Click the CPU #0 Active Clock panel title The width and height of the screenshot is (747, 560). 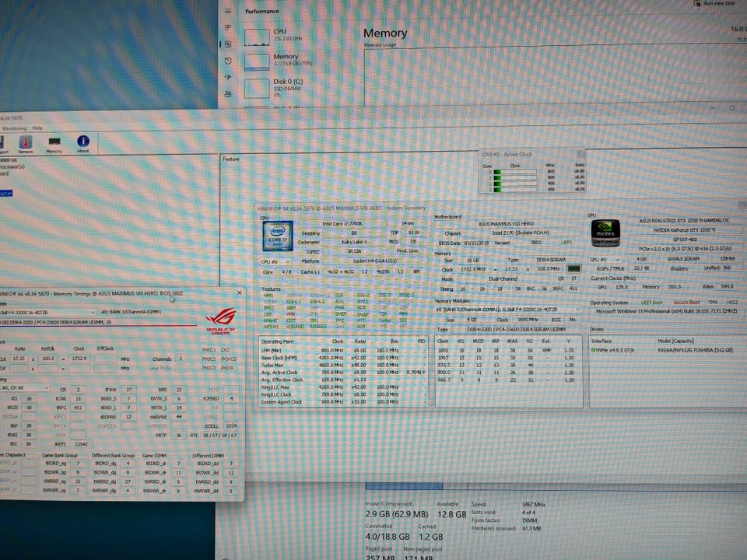(x=507, y=154)
